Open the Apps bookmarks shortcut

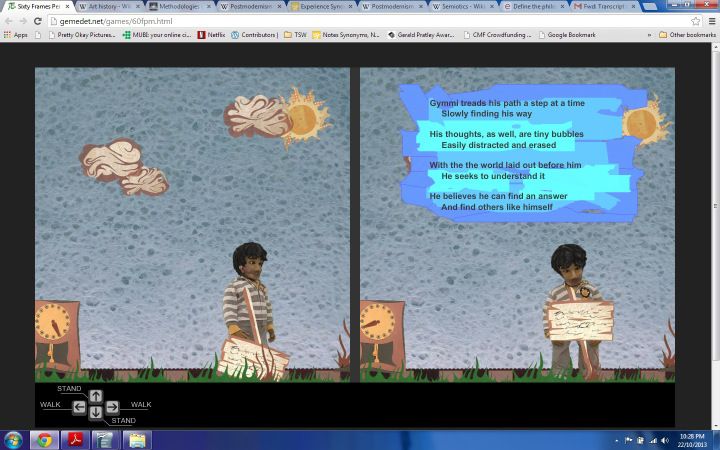click(15, 35)
